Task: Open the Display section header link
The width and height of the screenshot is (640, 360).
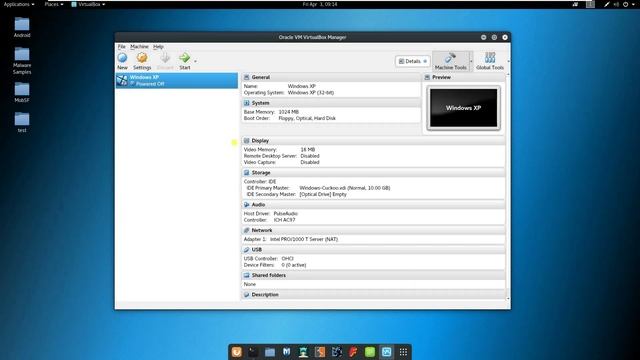Action: (260, 140)
